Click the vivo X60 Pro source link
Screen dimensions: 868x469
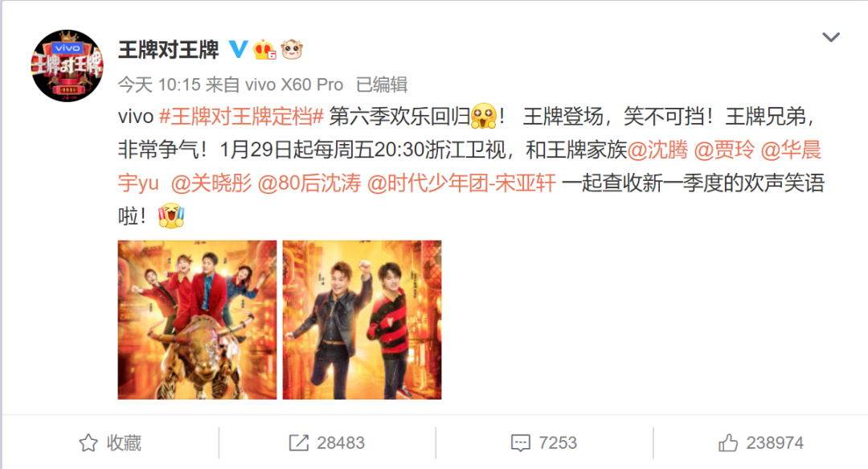294,84
